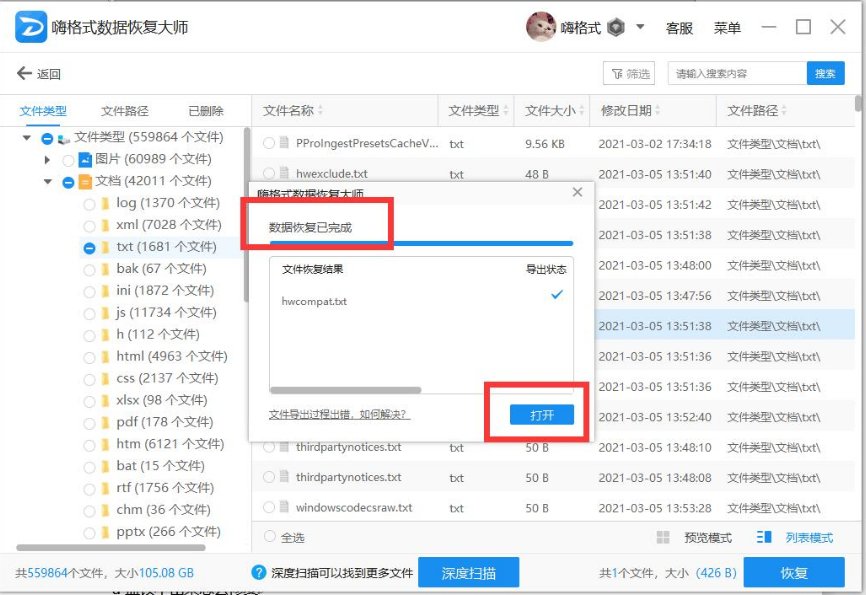Click the blue export status checkmark
The width and height of the screenshot is (866, 595).
point(557,294)
